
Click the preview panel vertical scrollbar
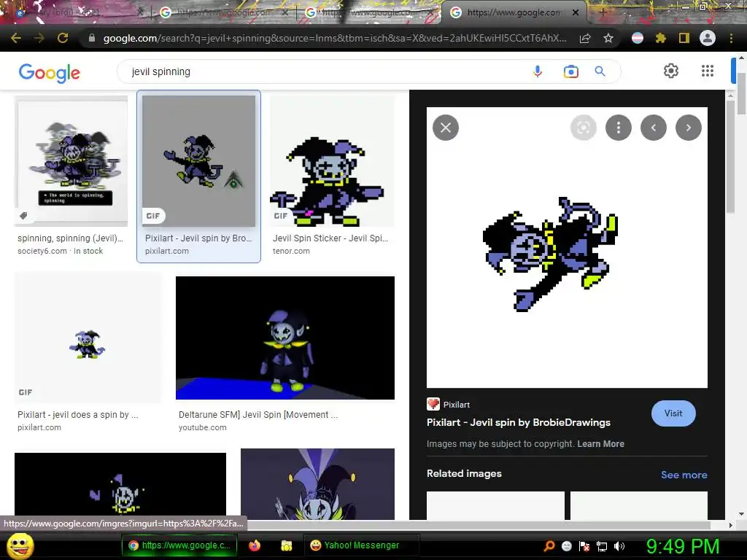tap(730, 157)
